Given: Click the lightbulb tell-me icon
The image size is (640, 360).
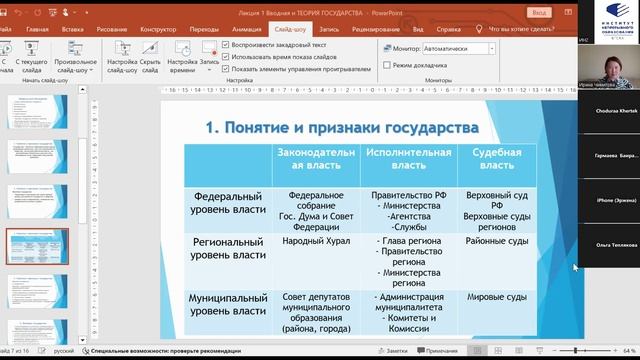Looking at the screenshot, I should (x=479, y=29).
